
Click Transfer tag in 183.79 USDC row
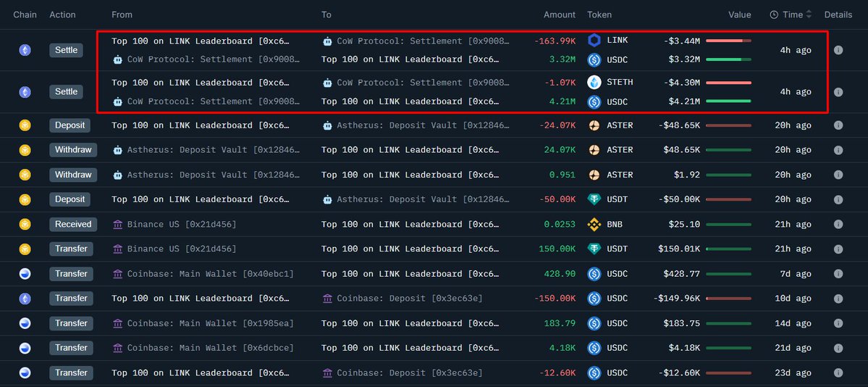[x=72, y=323]
